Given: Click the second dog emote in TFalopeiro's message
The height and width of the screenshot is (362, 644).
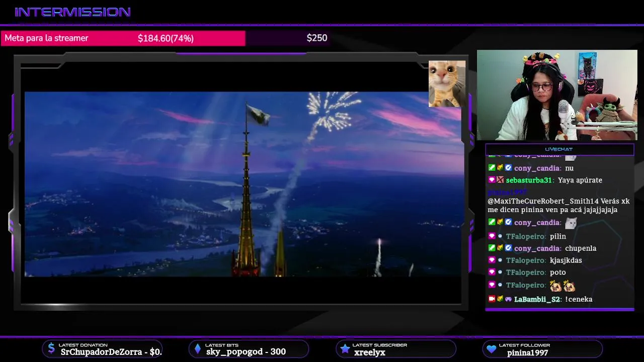Looking at the screenshot, I should [569, 286].
